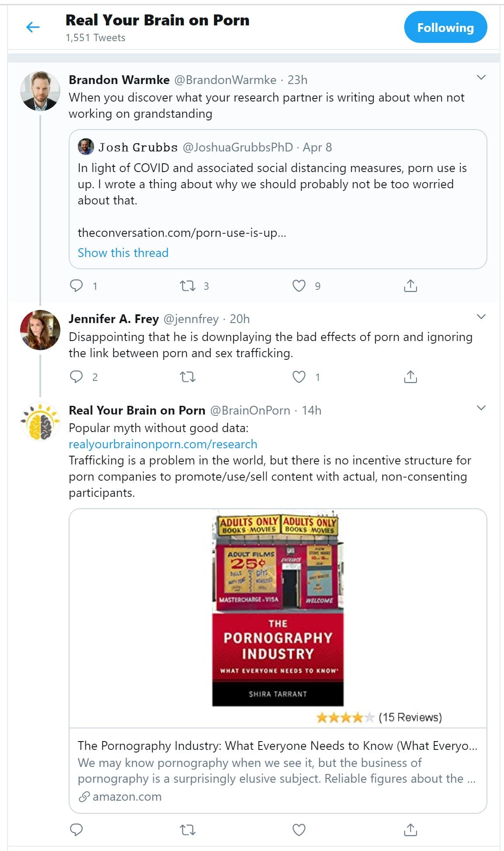504x851 pixels.
Task: Expand options chevron on Jennifer A. Frey's tweet
Action: click(481, 317)
